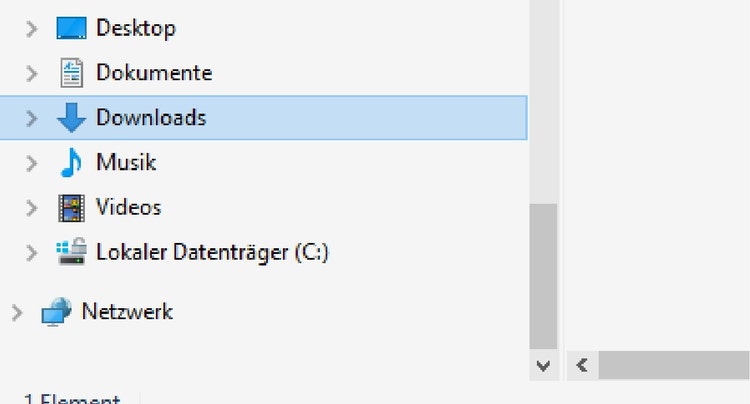Expand the Desktop tree node chevron
The width and height of the screenshot is (750, 404).
click(31, 28)
